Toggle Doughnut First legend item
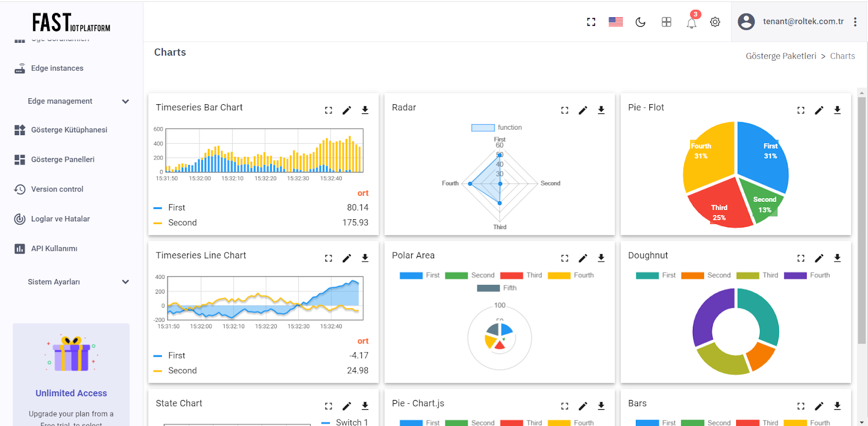Viewport: 868px width, 426px height. pos(656,276)
